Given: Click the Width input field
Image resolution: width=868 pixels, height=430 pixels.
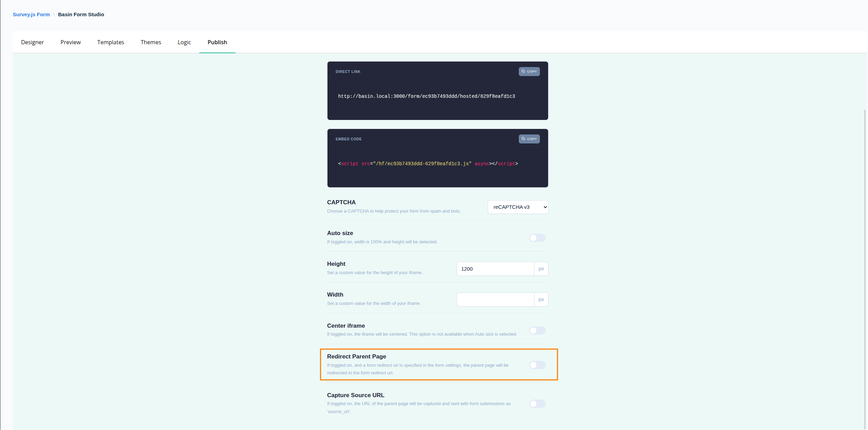Looking at the screenshot, I should [495, 300].
